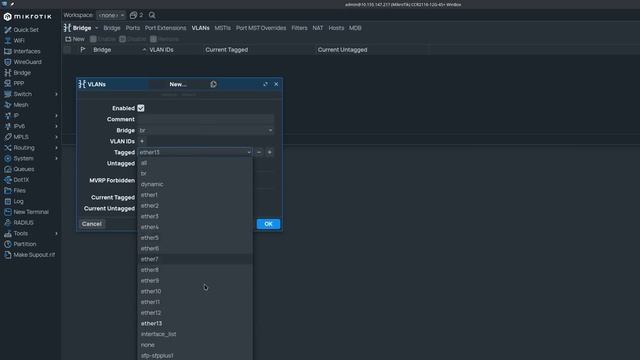Expand the System submenu
This screenshot has height=360, width=640.
(x=56, y=158)
